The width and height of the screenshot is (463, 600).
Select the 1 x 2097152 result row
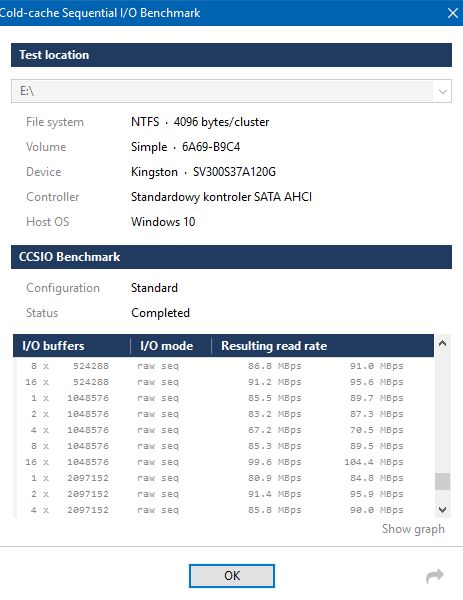223,478
